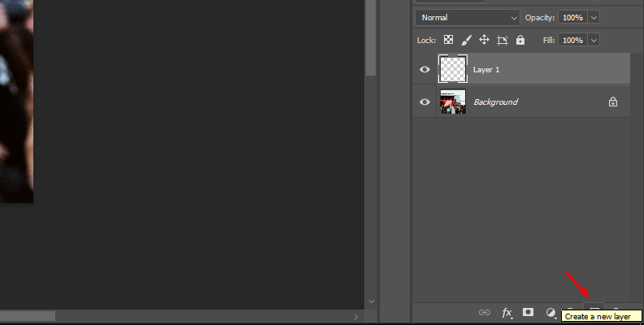
Task: Click the horizontal scrollbar right arrow
Action: (355, 316)
